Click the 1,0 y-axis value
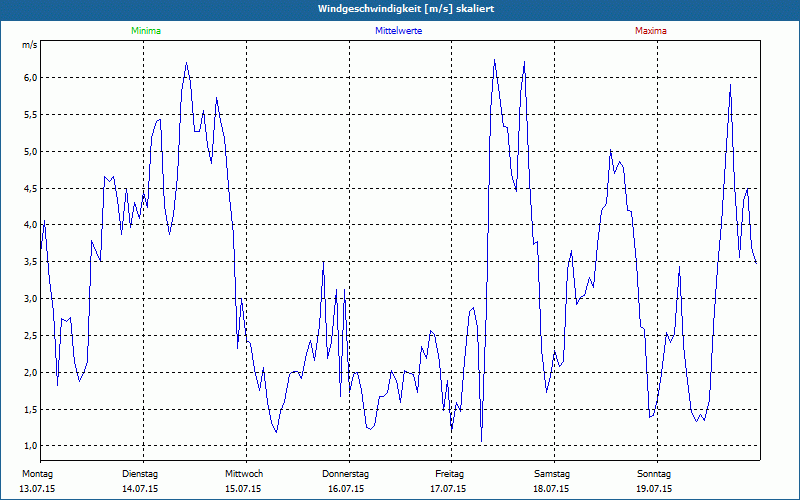Viewport: 800px width, 500px height. click(31, 446)
